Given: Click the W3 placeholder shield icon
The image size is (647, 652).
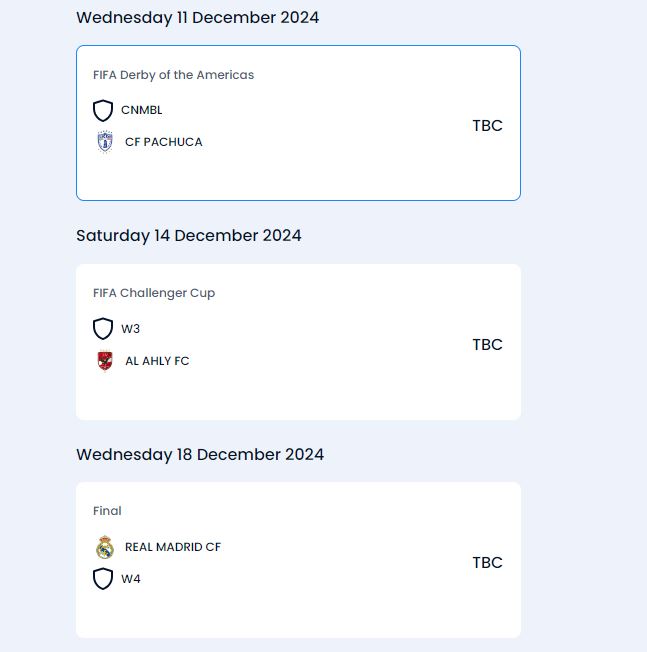Looking at the screenshot, I should (103, 329).
